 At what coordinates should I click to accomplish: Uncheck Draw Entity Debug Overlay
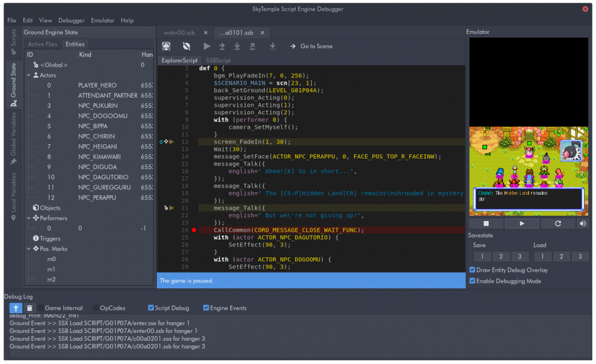click(x=473, y=270)
